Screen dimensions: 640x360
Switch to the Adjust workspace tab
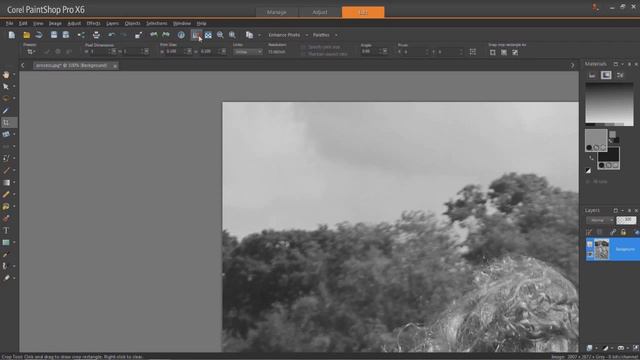(320, 12)
